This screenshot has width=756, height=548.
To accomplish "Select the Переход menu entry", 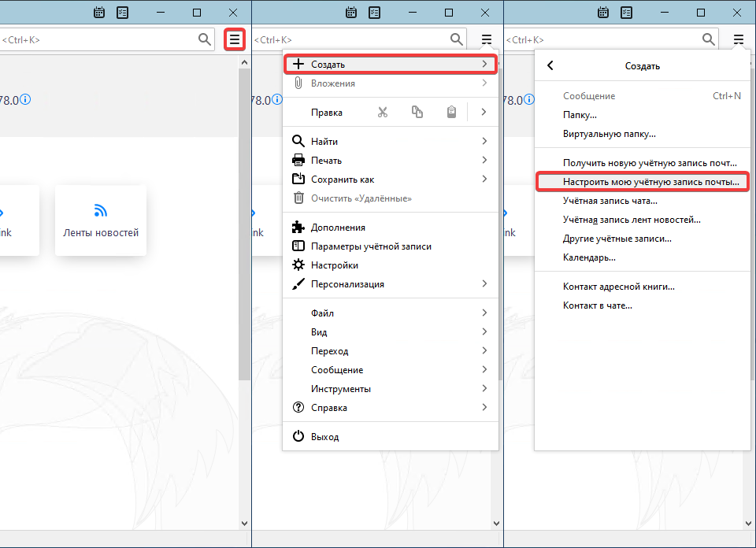I will click(x=329, y=351).
